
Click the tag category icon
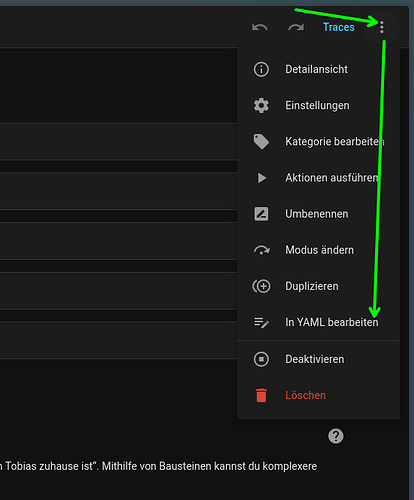(x=261, y=142)
